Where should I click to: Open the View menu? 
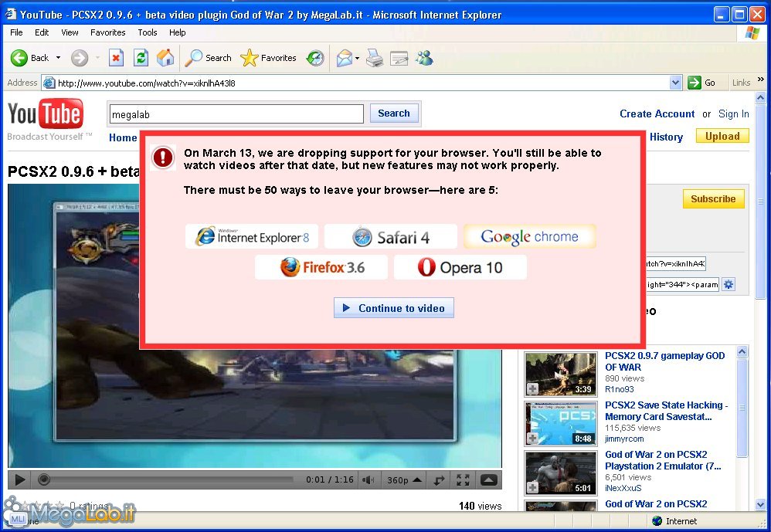(x=70, y=32)
